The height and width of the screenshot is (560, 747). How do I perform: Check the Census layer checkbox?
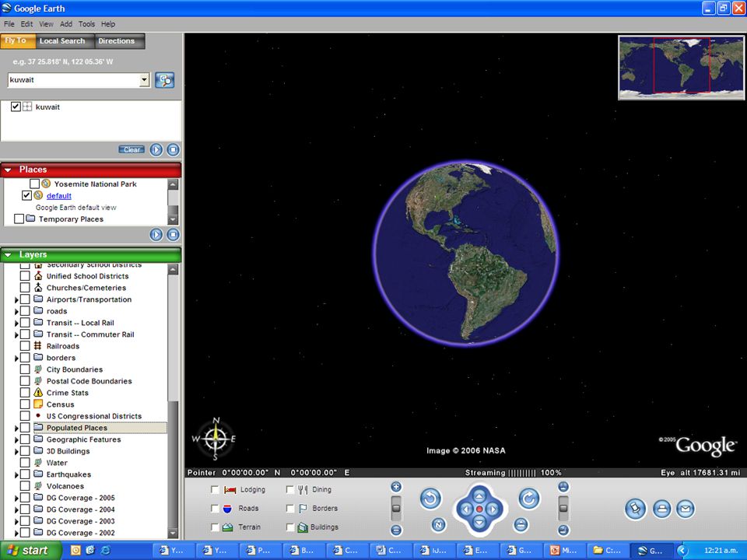pos(25,404)
